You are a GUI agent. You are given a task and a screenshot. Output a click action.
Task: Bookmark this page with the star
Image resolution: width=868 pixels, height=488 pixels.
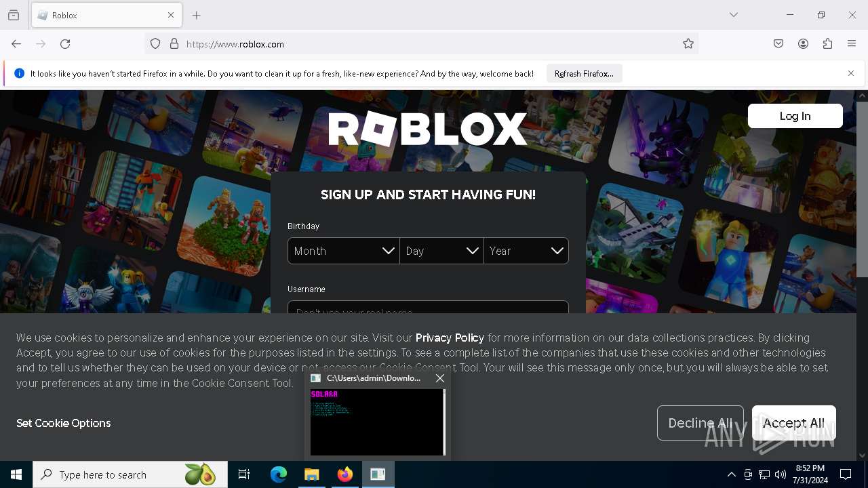click(x=688, y=44)
